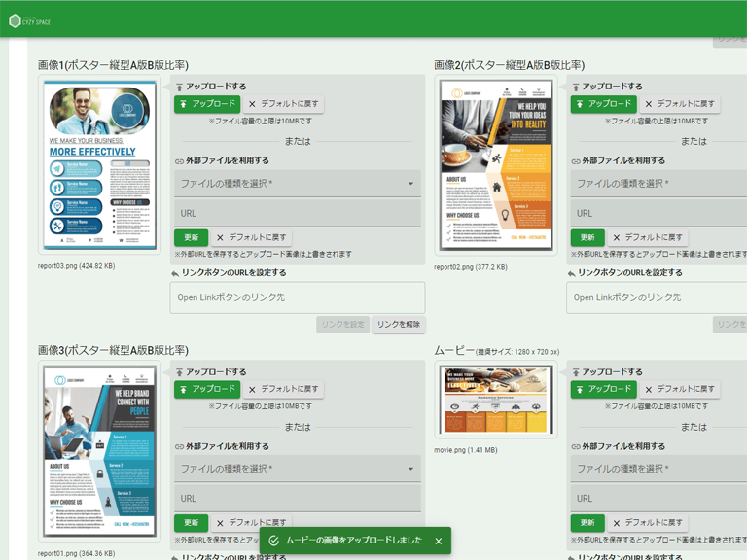Reset 画像3 upload to default
The image size is (747, 560).
[x=283, y=389]
